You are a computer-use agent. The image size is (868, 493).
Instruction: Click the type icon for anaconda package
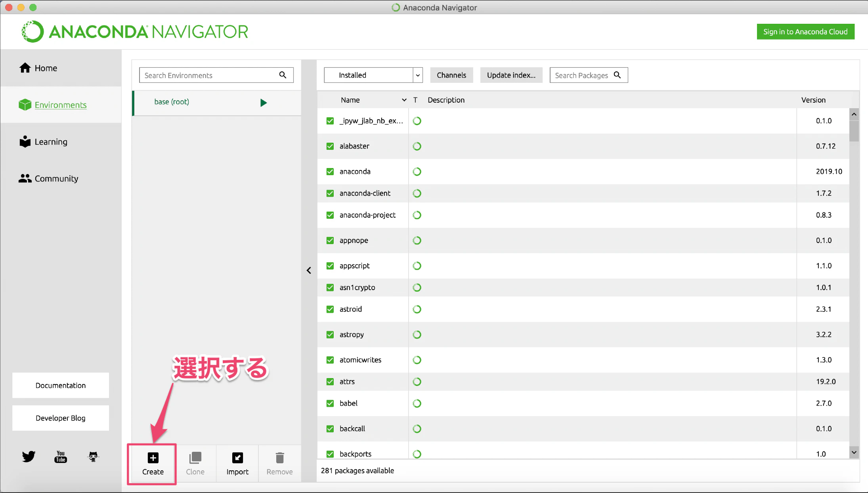[x=417, y=172]
